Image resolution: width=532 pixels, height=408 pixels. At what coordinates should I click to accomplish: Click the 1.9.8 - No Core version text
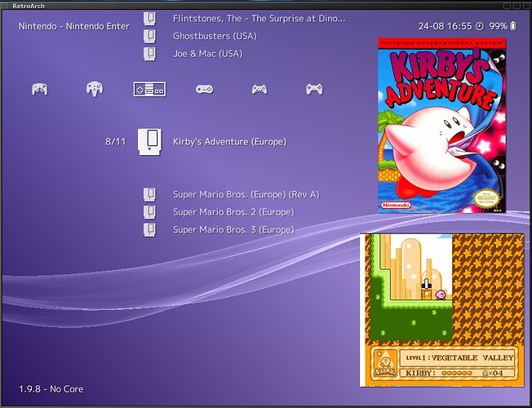coord(51,389)
